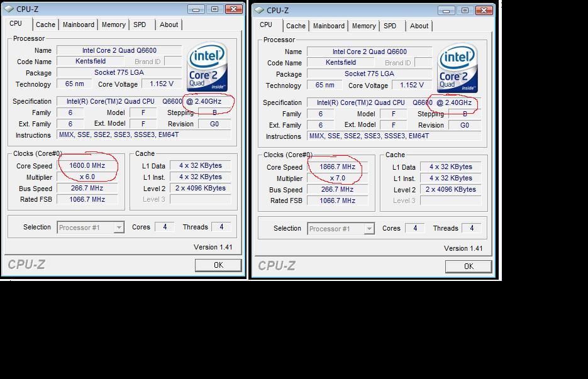Switch to Memory tab in right CPU-Z window
Image resolution: width=588 pixels, height=379 pixels.
click(363, 26)
